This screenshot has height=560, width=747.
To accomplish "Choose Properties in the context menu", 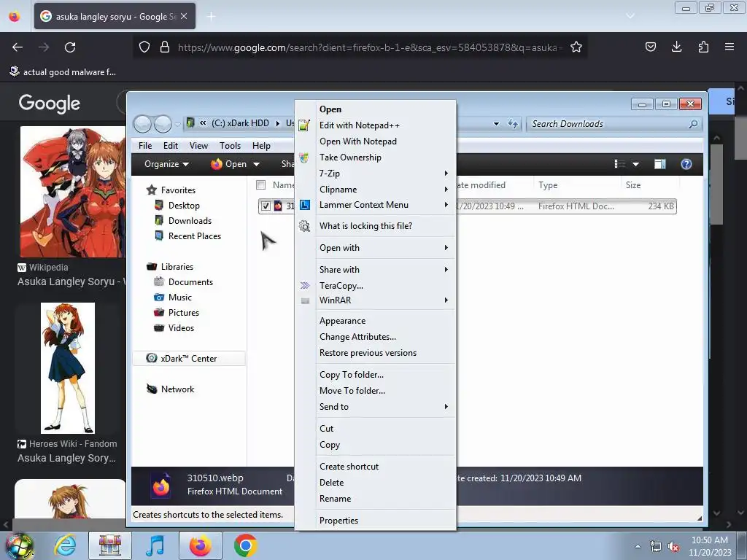I will (x=376, y=521).
